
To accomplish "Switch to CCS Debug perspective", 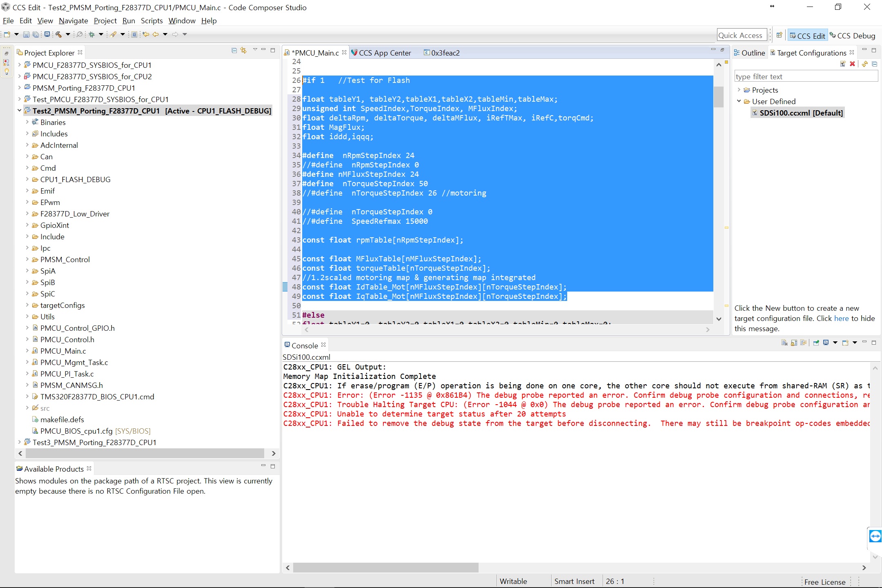I will [853, 36].
